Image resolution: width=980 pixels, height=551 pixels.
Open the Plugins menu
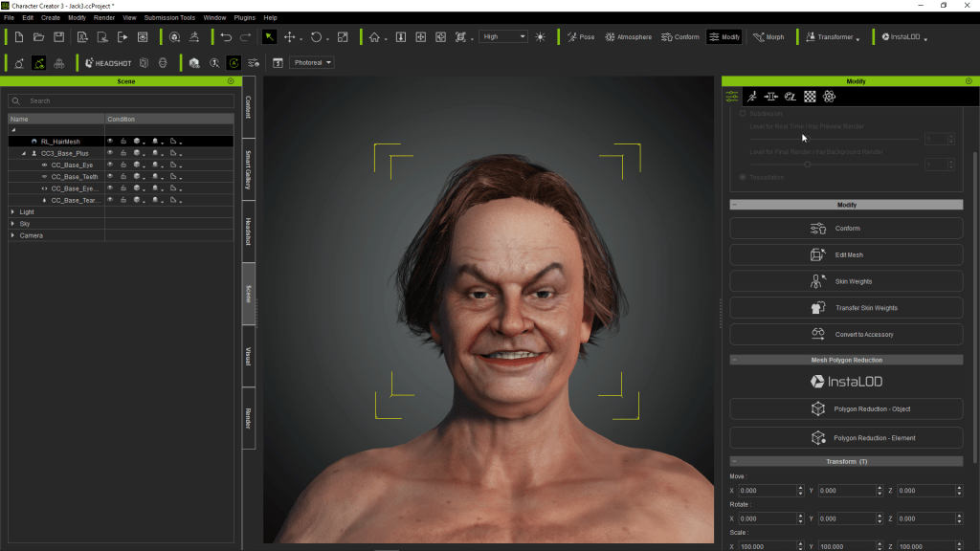click(x=244, y=17)
